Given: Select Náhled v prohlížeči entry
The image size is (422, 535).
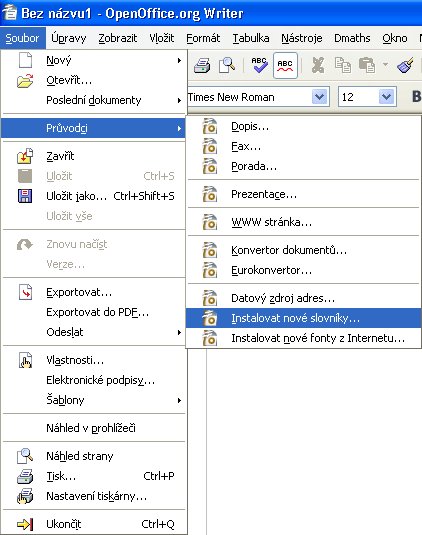Looking at the screenshot, I should (94, 428).
